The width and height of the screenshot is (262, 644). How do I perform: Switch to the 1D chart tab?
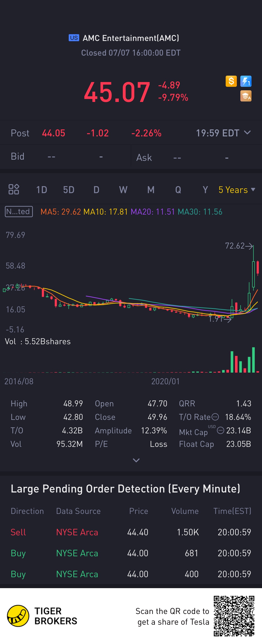(41, 190)
